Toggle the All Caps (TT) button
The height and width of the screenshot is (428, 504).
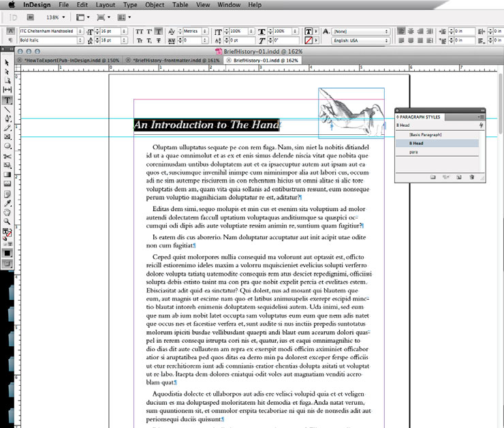138,31
